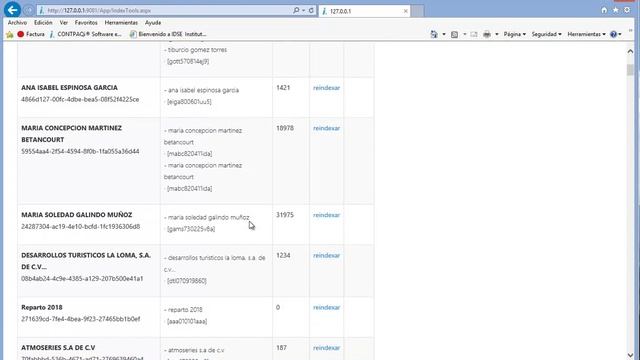Click the ATMOSERIES S.A DE C.V name
The image size is (640, 360).
click(58, 348)
